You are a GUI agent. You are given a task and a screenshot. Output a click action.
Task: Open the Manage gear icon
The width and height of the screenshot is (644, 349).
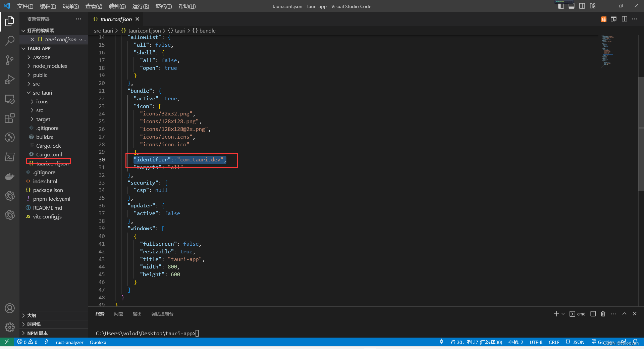(x=10, y=327)
